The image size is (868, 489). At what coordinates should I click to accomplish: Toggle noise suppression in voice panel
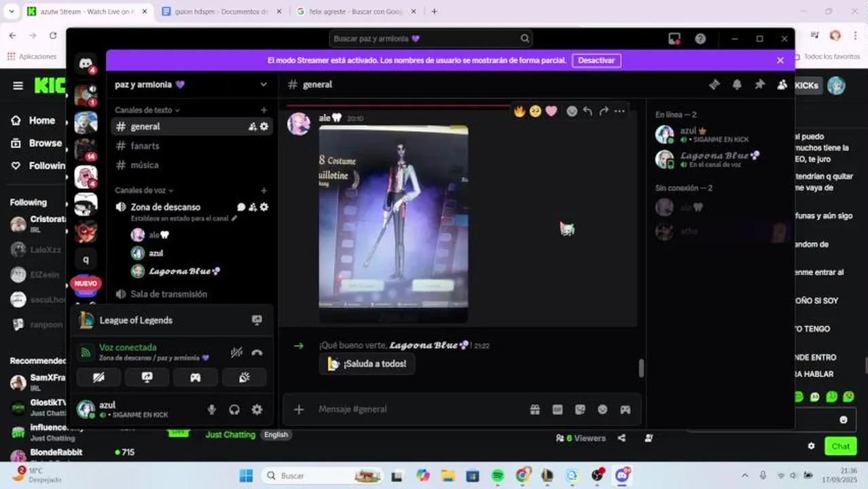[236, 352]
